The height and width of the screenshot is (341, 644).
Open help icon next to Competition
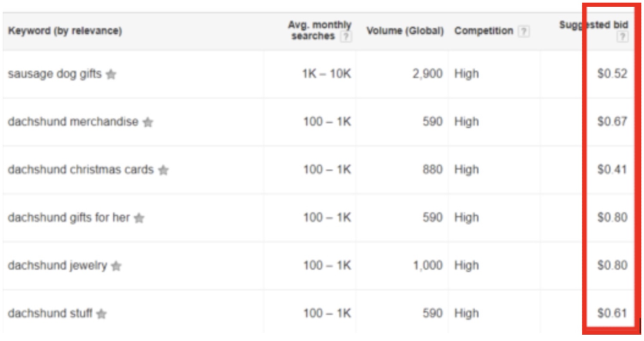coord(524,32)
